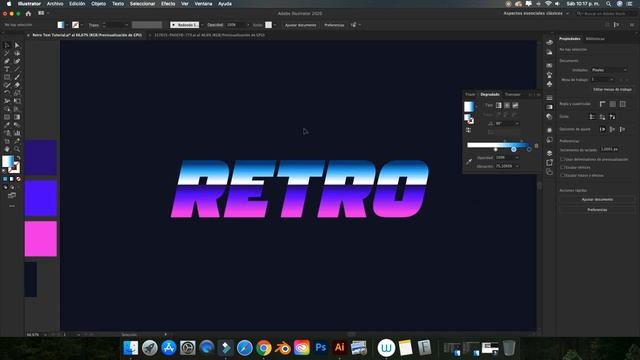The height and width of the screenshot is (360, 640).
Task: Click Ajustar documento in control bar
Action: [300, 25]
